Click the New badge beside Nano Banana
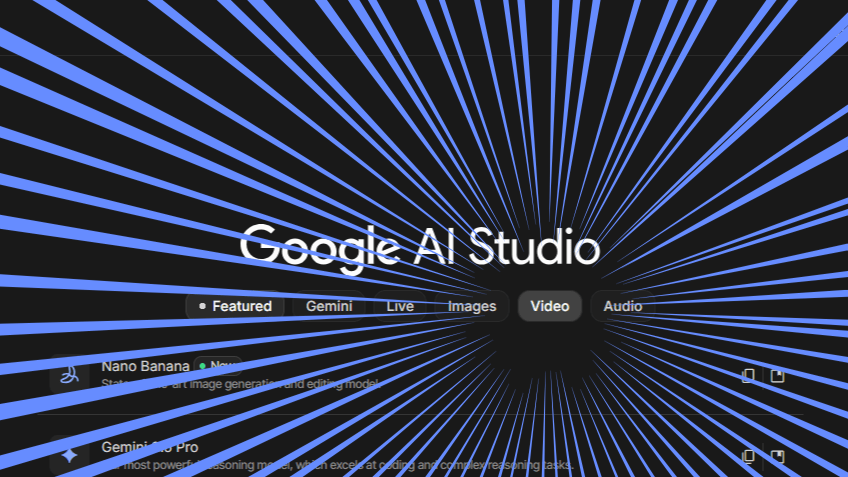This screenshot has width=848, height=477. 218,366
